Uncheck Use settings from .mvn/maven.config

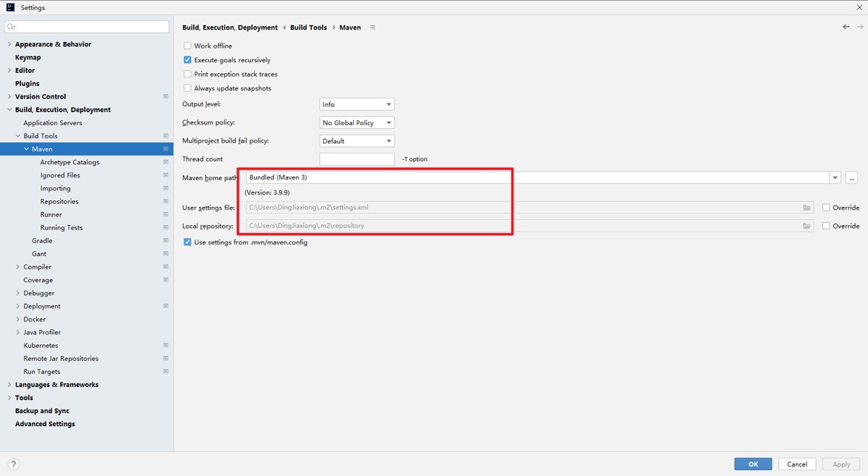tap(187, 242)
